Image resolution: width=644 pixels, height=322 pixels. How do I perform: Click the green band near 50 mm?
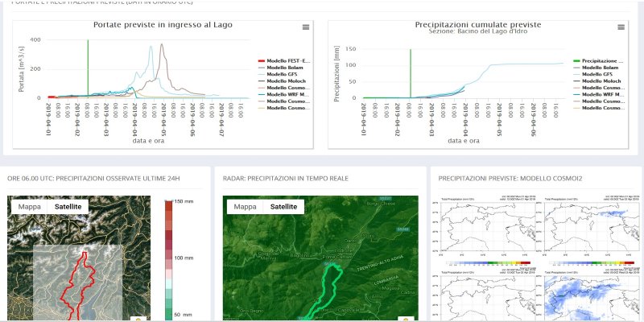click(168, 312)
